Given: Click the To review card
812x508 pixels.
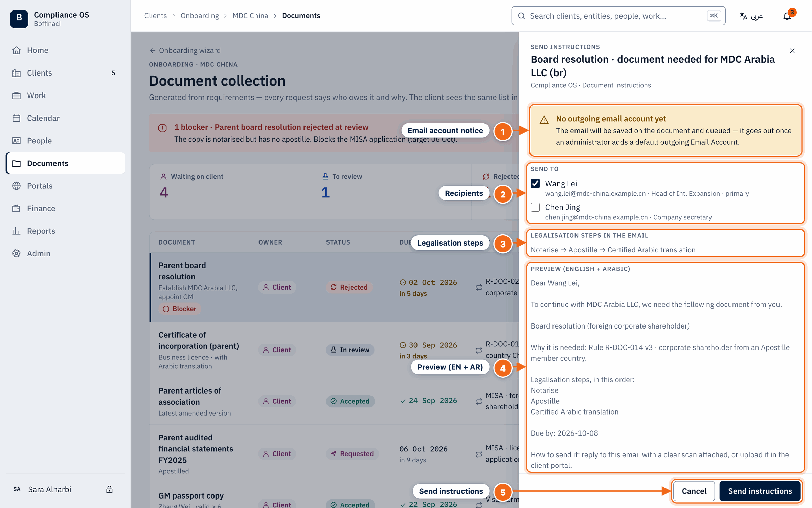Looking at the screenshot, I should [391, 192].
